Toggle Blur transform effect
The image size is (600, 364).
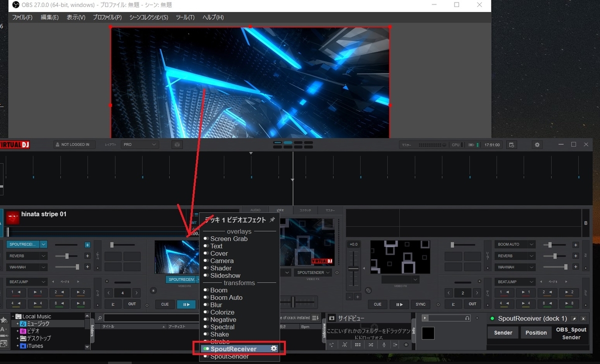(205, 305)
